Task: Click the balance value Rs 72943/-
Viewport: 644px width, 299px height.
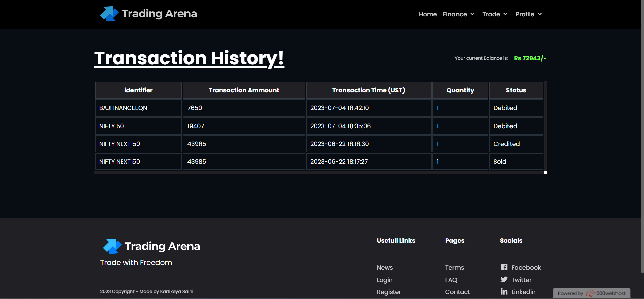Action: [x=530, y=58]
